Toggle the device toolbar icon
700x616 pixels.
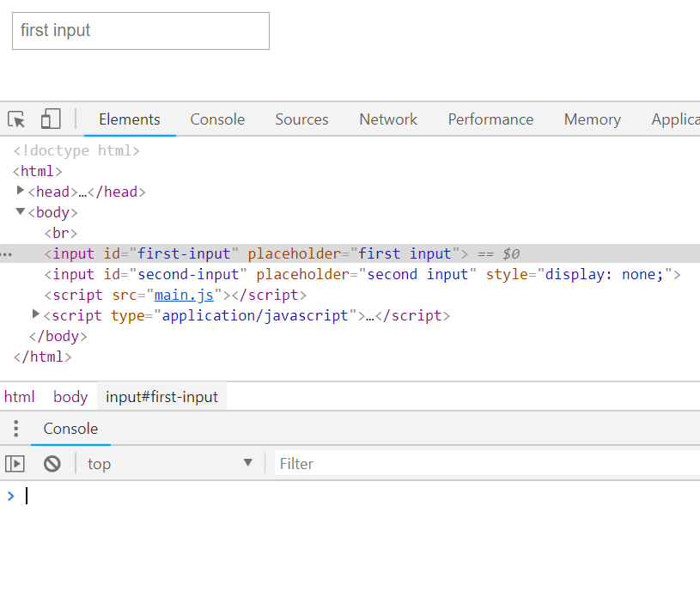(51, 119)
